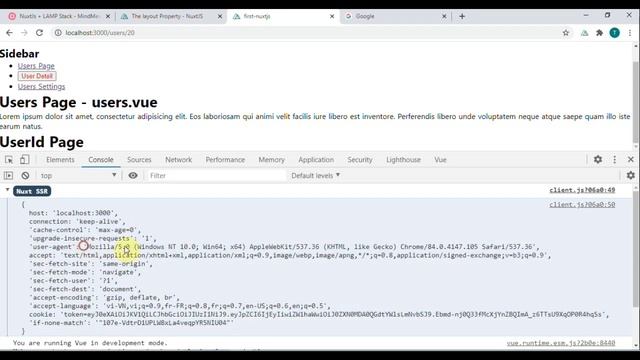
Task: Bookmark this page with the star icon
Action: tap(566, 33)
